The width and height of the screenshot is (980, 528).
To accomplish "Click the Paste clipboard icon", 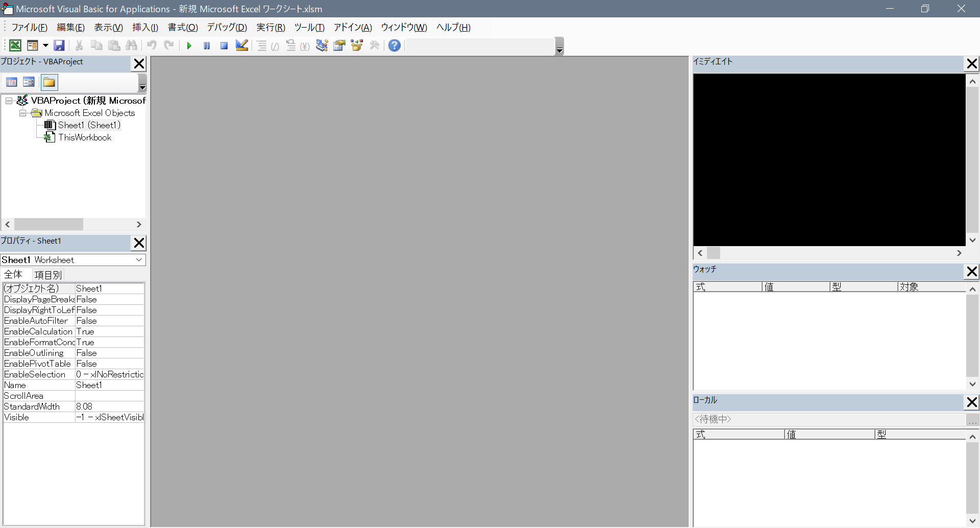I will pos(114,45).
